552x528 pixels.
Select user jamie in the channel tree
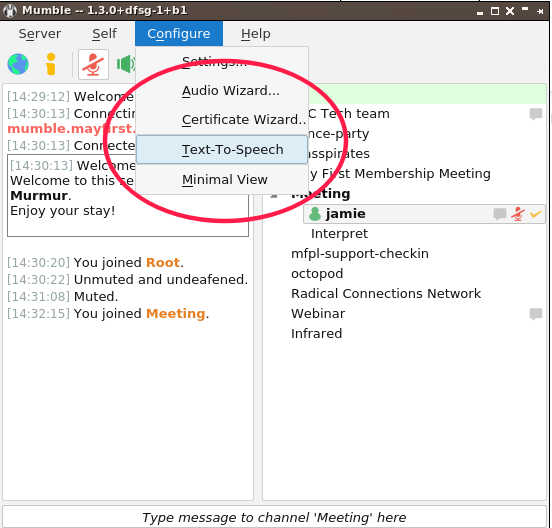tap(424, 214)
